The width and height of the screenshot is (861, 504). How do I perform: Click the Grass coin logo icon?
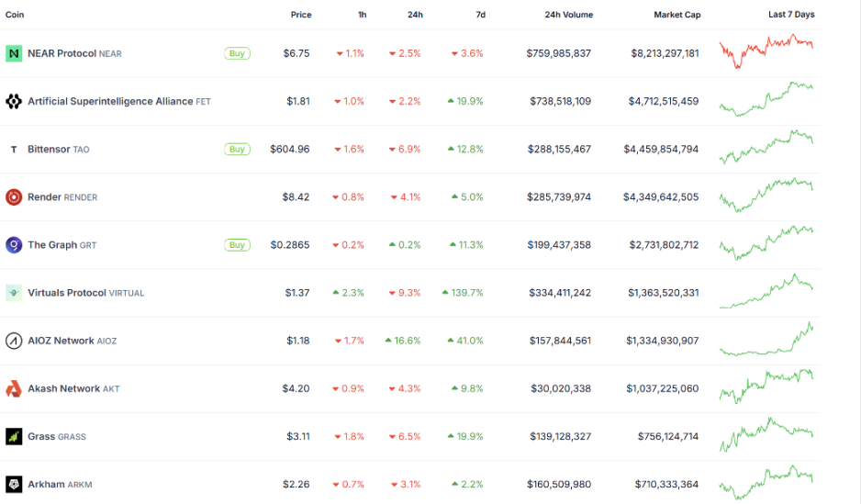coord(14,436)
